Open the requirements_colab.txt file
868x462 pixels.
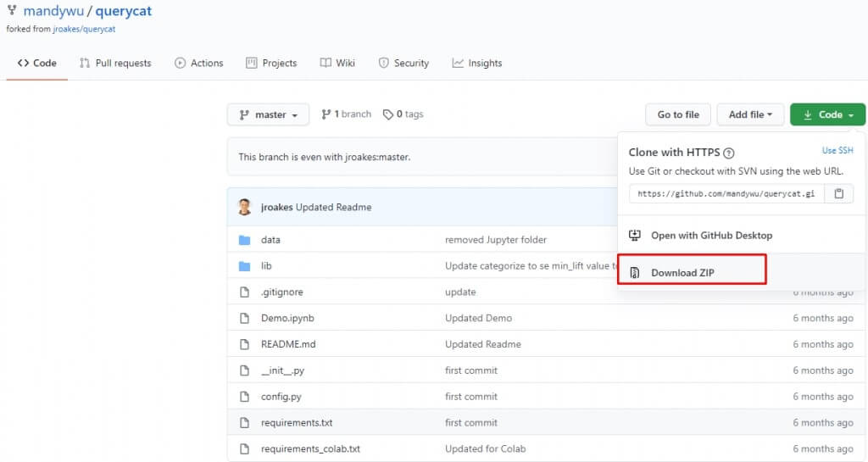(310, 448)
